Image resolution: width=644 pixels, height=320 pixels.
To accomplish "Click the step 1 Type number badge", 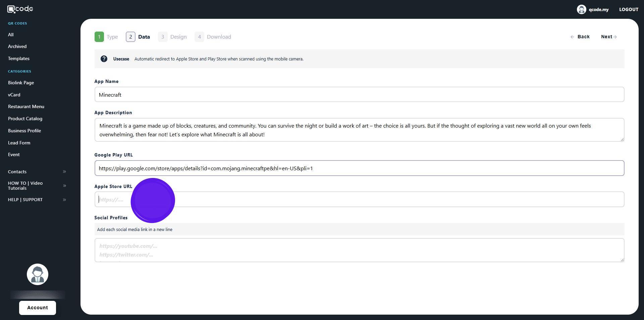I will tap(99, 37).
